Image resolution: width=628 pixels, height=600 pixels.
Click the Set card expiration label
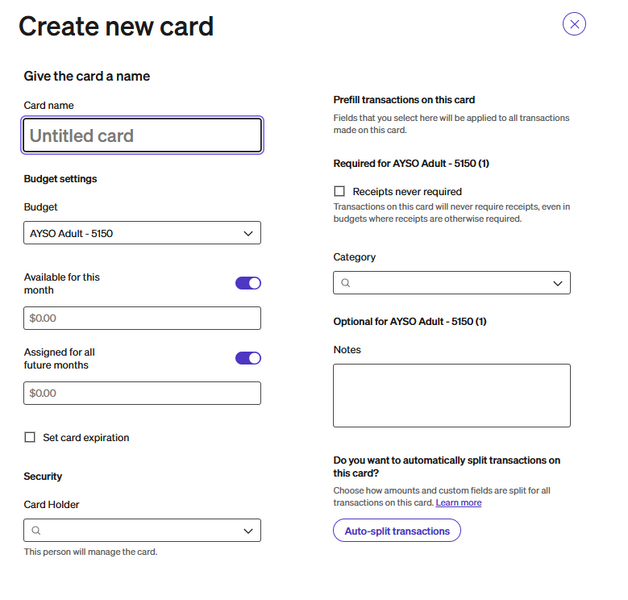[x=86, y=438]
